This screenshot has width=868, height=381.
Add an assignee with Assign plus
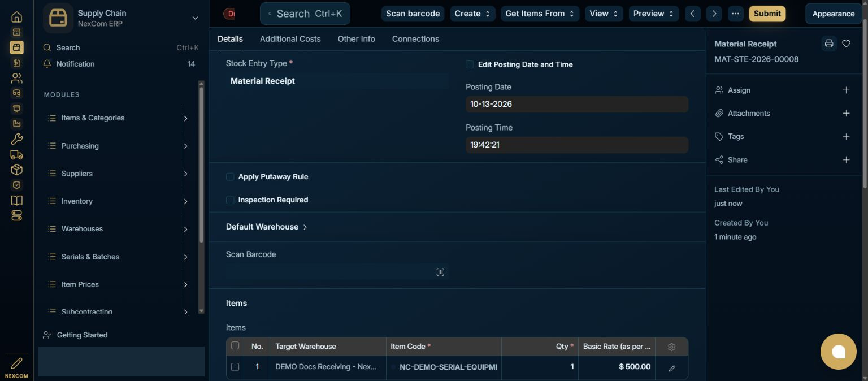point(846,90)
